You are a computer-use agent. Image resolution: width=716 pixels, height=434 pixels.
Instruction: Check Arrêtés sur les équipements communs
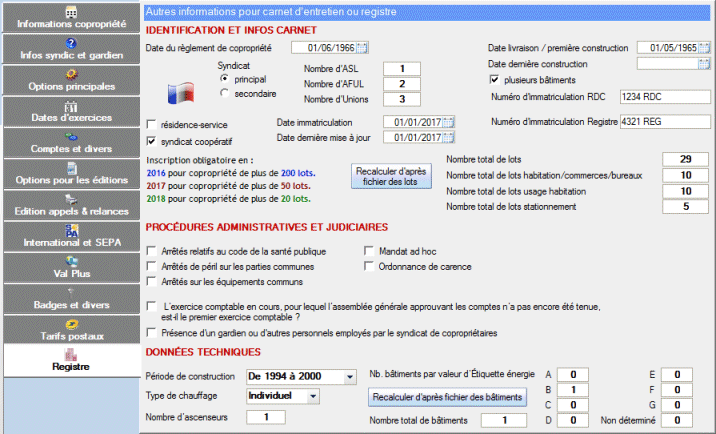[151, 281]
